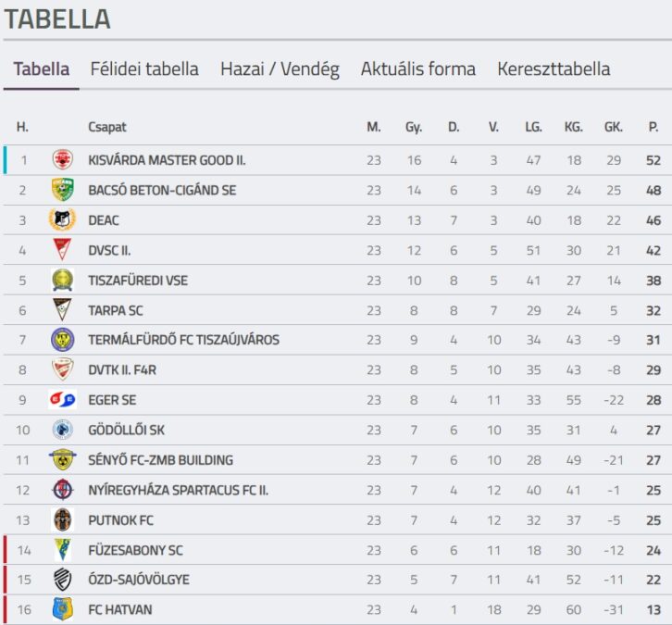Screen dimensions: 672x625
Task: Click the Sényő FC-ZMB Building badge
Action: pyautogui.click(x=63, y=459)
